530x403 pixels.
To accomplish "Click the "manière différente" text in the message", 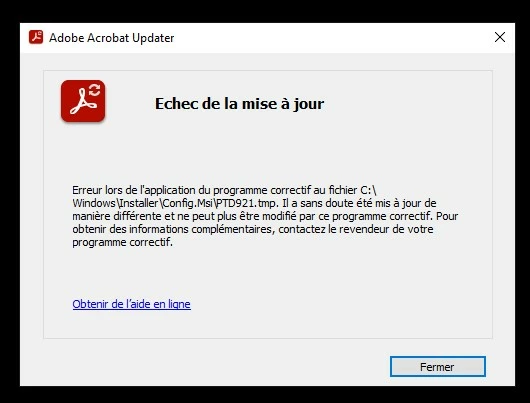I will pyautogui.click(x=117, y=216).
